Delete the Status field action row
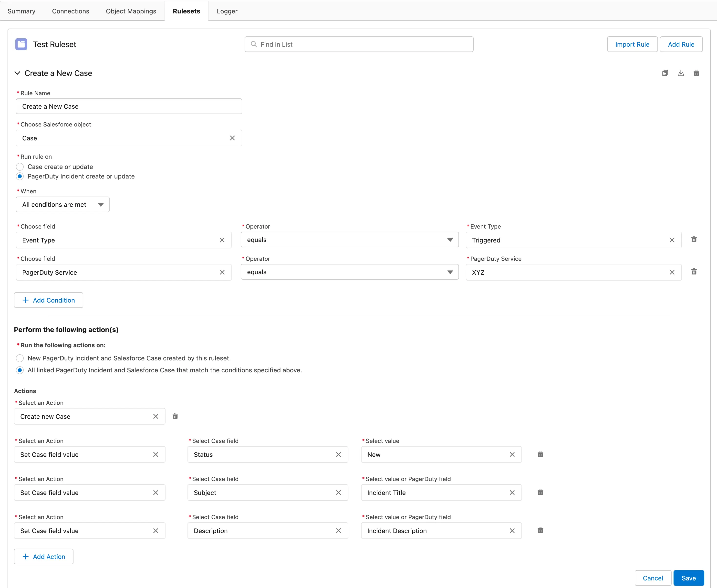 (x=540, y=454)
